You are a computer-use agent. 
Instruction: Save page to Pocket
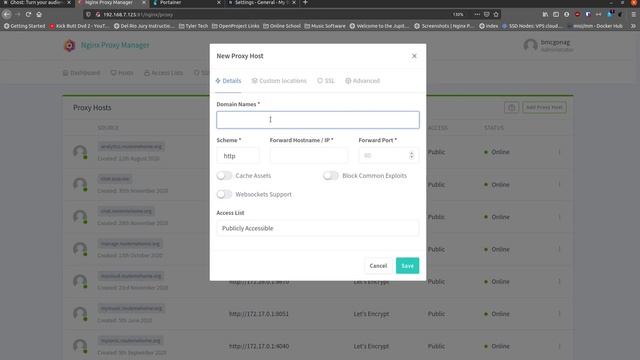pos(487,14)
